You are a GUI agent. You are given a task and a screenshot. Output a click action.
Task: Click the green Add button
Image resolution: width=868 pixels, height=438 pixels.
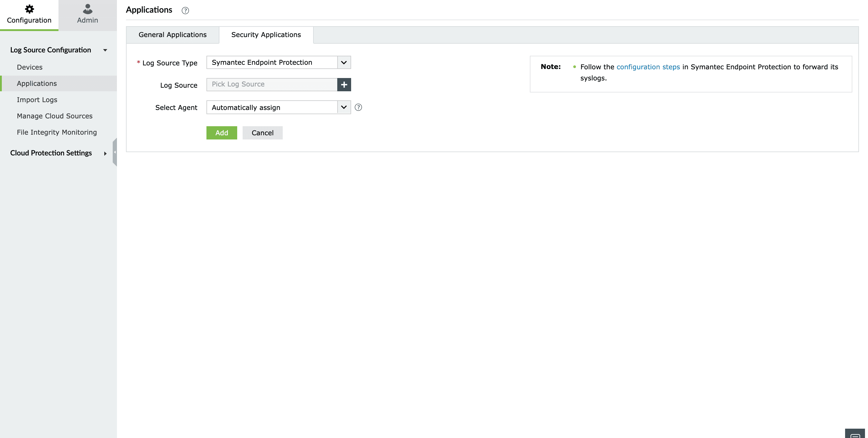(222, 133)
